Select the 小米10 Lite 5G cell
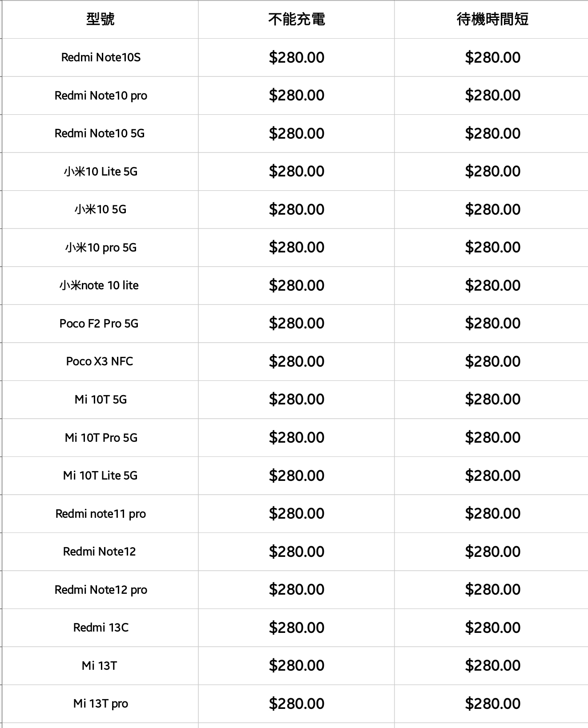The height and width of the screenshot is (728, 588). [101, 172]
